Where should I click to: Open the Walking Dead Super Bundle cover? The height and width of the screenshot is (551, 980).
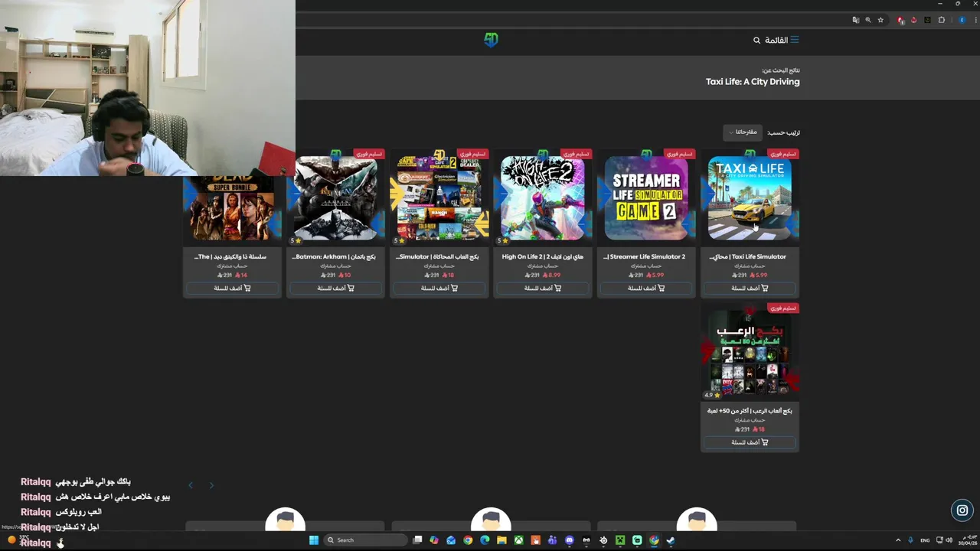[x=233, y=207]
